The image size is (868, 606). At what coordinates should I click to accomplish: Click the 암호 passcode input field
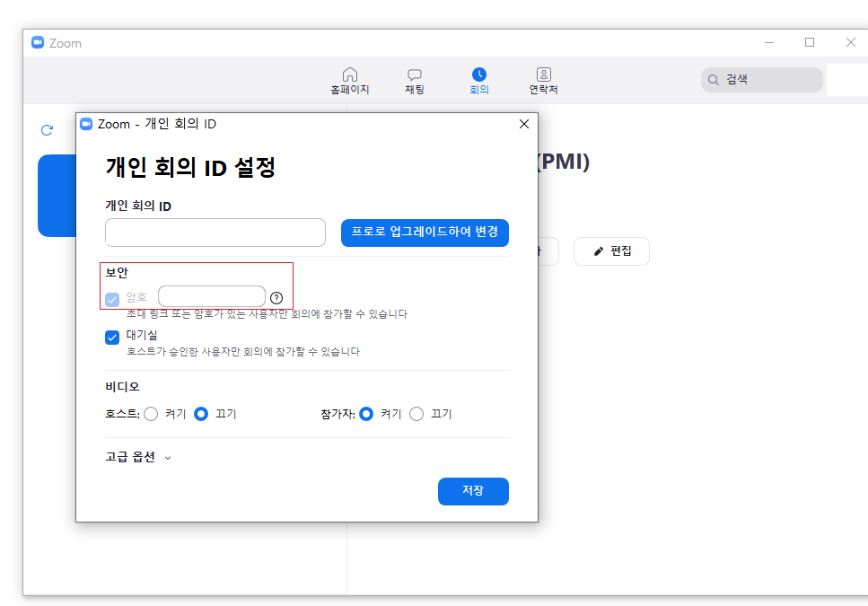pyautogui.click(x=212, y=296)
